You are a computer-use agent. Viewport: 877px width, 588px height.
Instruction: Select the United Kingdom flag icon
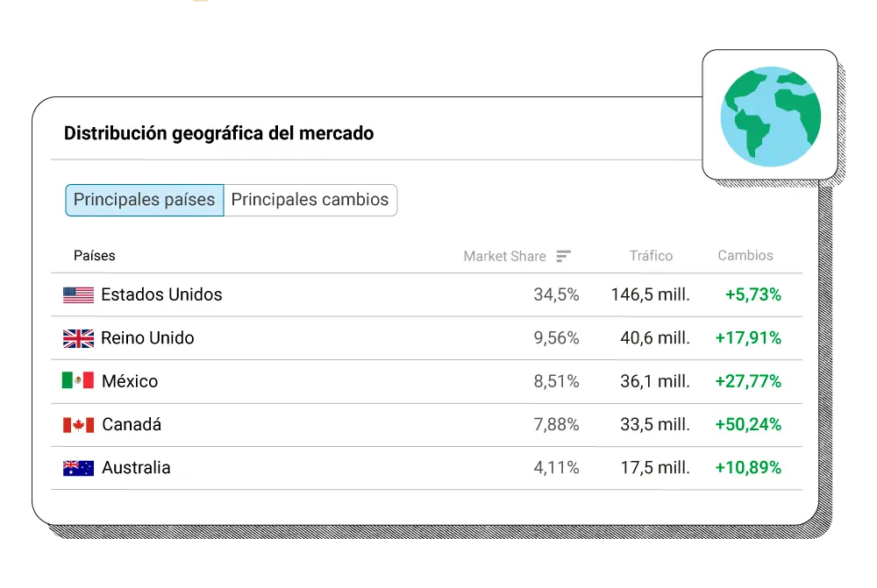click(77, 337)
